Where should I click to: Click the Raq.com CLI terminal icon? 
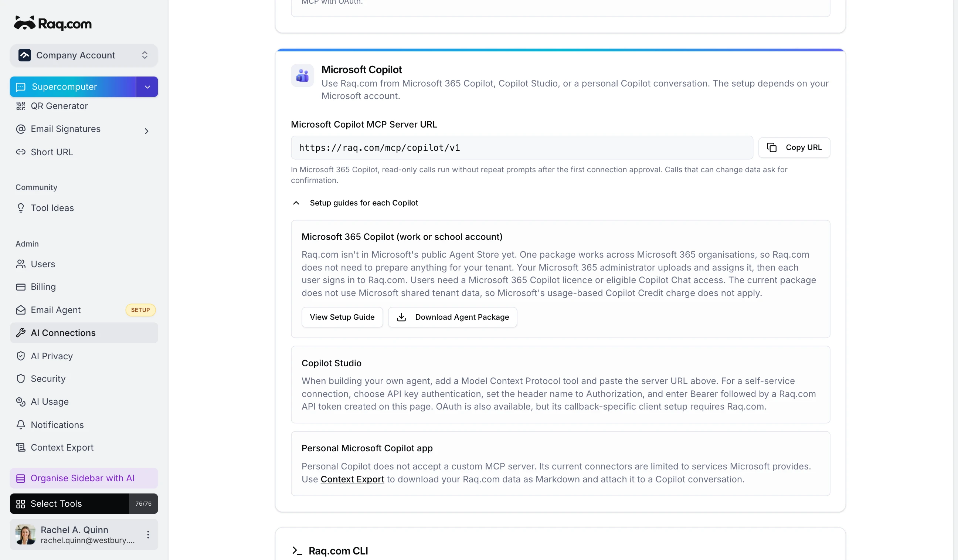click(297, 551)
